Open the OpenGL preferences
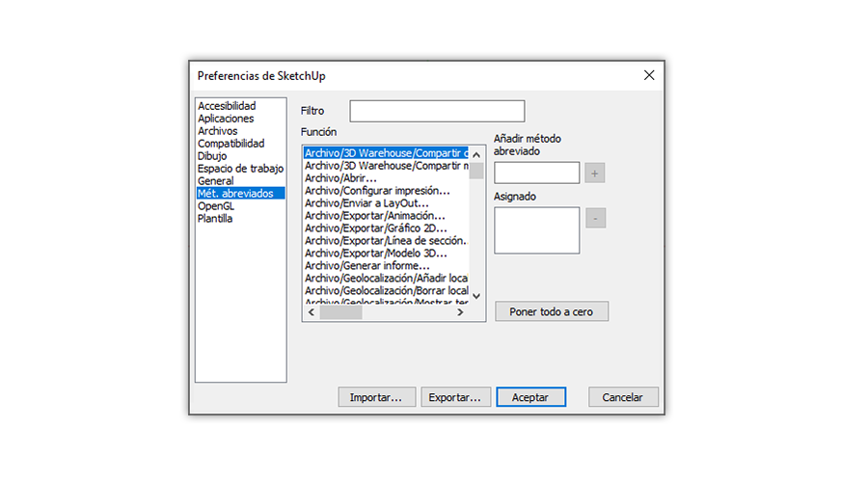Viewport: 868px width, 482px height. click(x=215, y=206)
